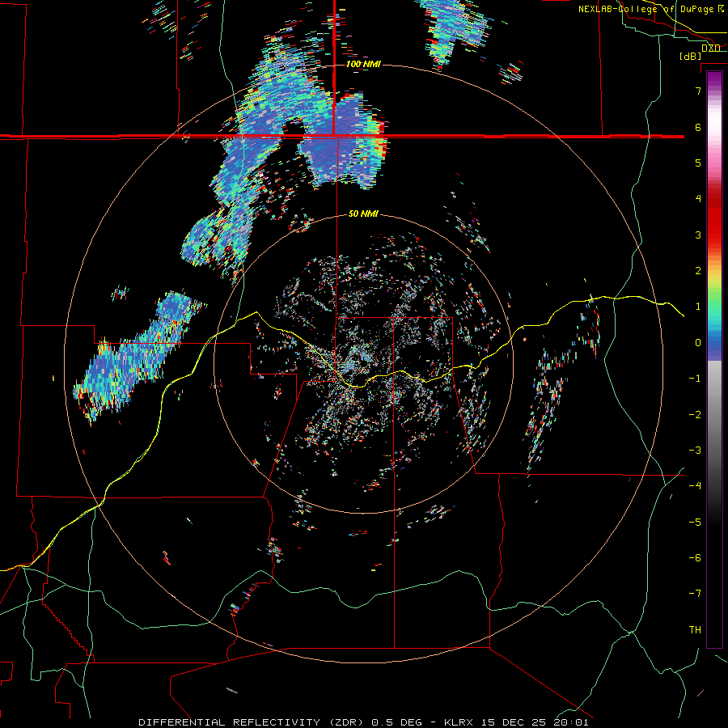Screen dimensions: 728x728
Task: Click legend value "1"
Action: 698,307
